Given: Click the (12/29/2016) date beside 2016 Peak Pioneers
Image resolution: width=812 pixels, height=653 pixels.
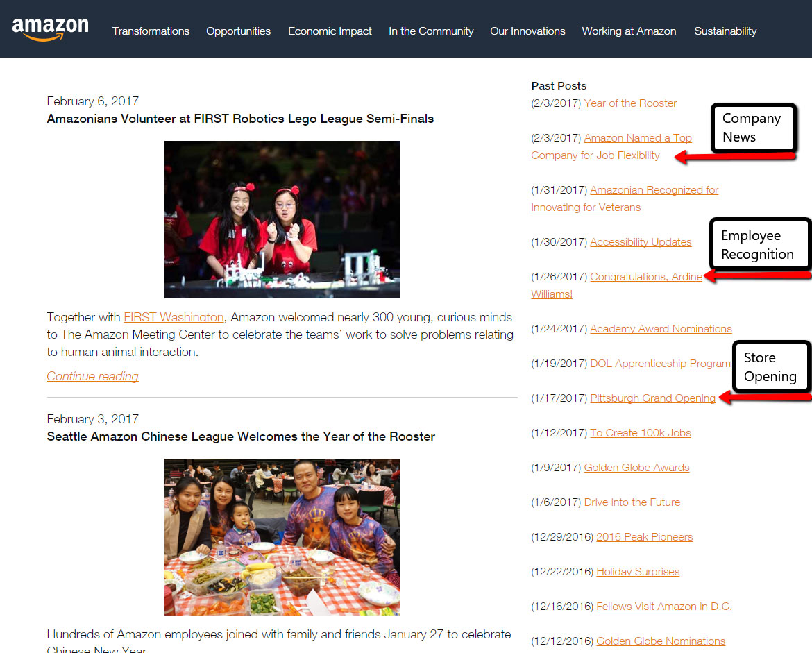Looking at the screenshot, I should 562,537.
